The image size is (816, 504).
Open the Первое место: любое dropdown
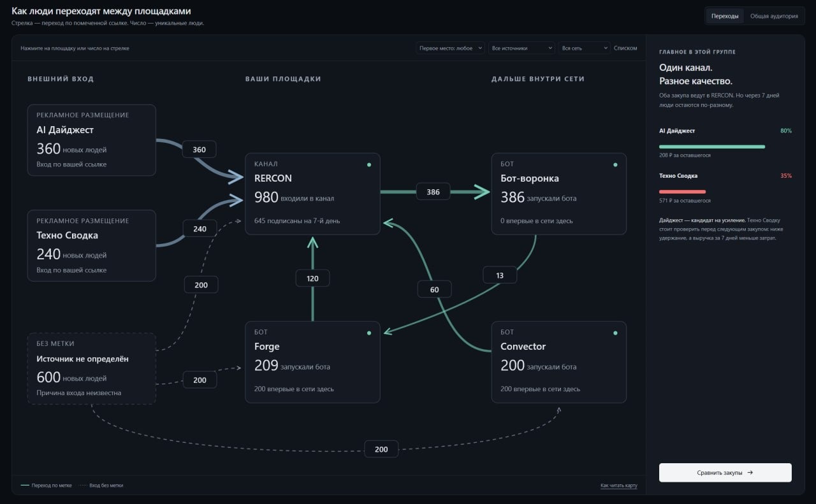tap(451, 48)
